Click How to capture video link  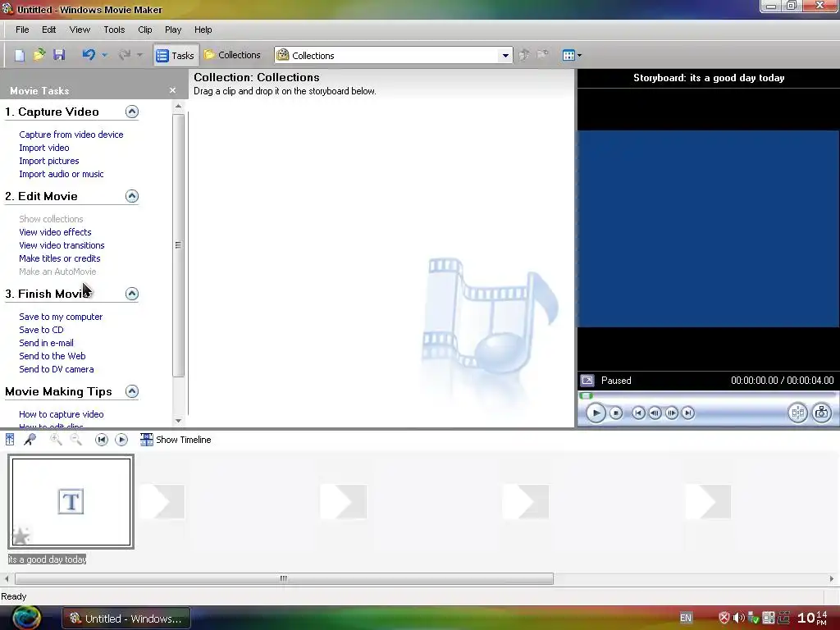(x=61, y=414)
